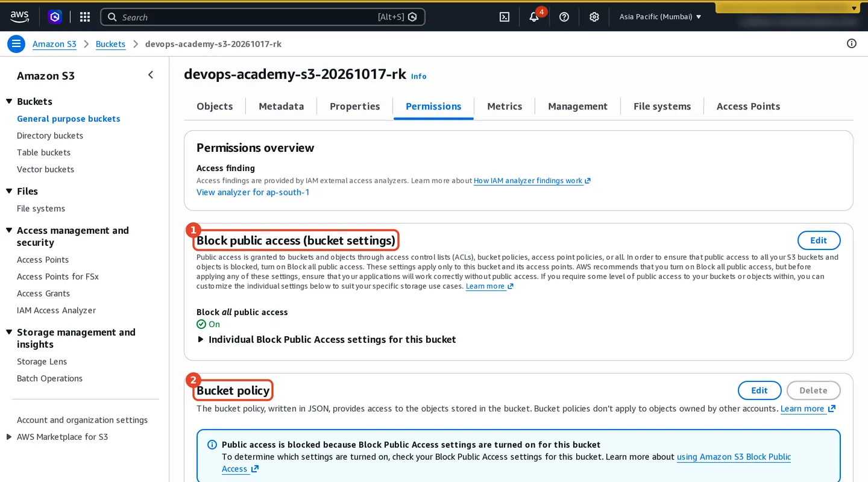This screenshot has height=482, width=868.
Task: Edit Block public access settings
Action: [x=819, y=240]
